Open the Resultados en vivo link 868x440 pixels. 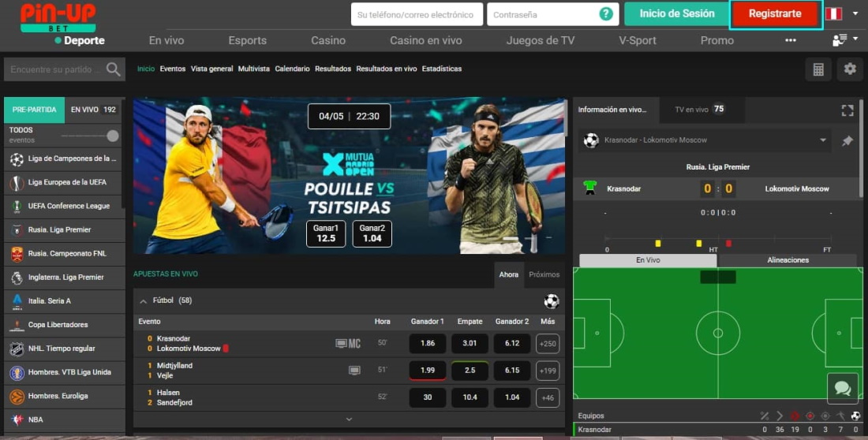(387, 69)
